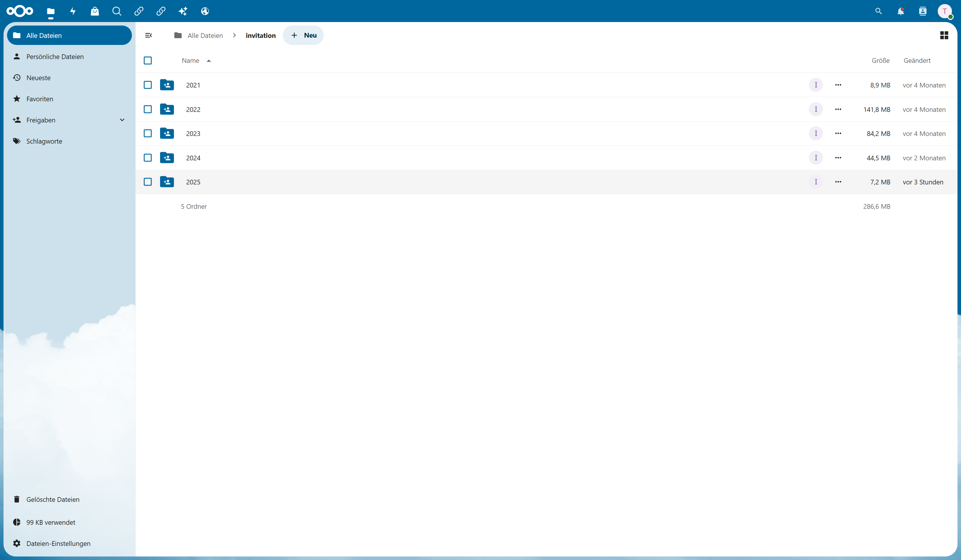Open folder named 2025
This screenshot has width=961, height=560.
[193, 182]
